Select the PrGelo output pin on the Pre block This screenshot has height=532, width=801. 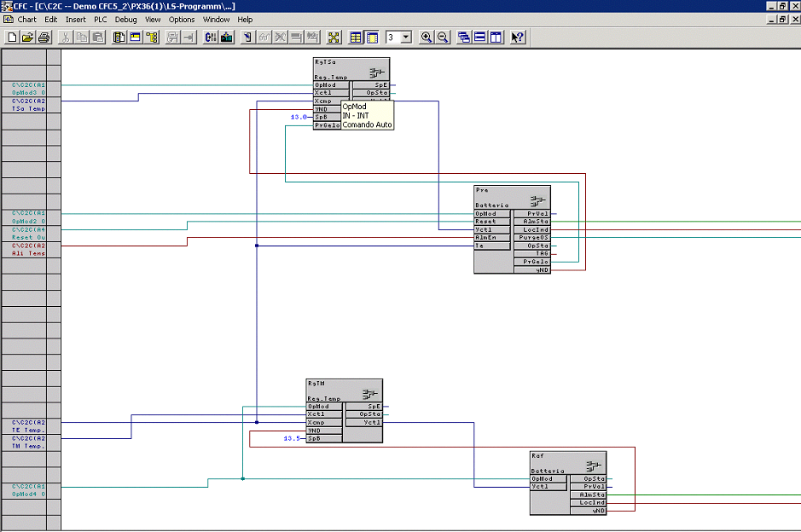pos(531,262)
